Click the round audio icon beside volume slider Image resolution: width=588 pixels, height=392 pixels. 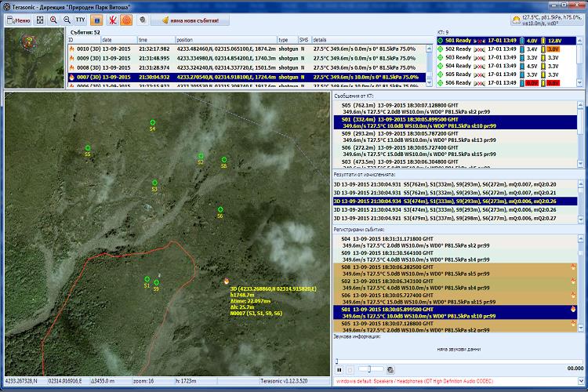point(390,370)
